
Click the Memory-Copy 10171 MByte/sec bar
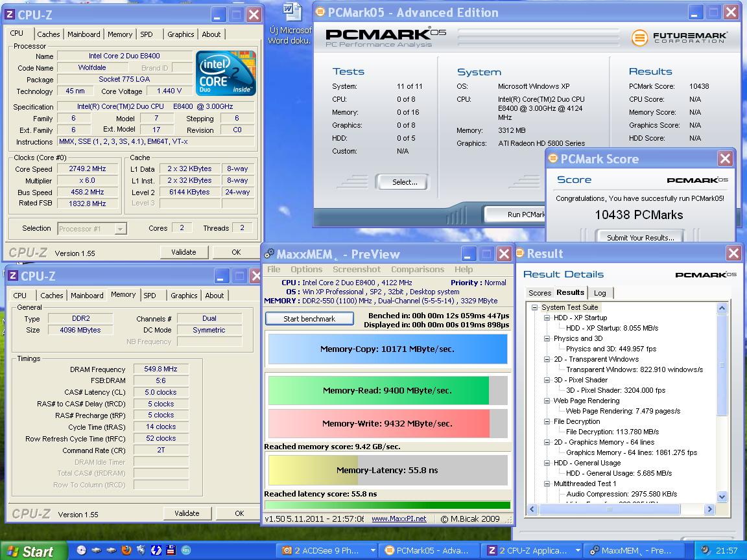tap(387, 349)
